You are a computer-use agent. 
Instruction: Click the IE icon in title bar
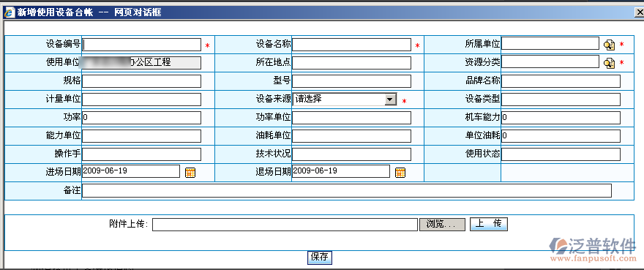[x=8, y=12]
